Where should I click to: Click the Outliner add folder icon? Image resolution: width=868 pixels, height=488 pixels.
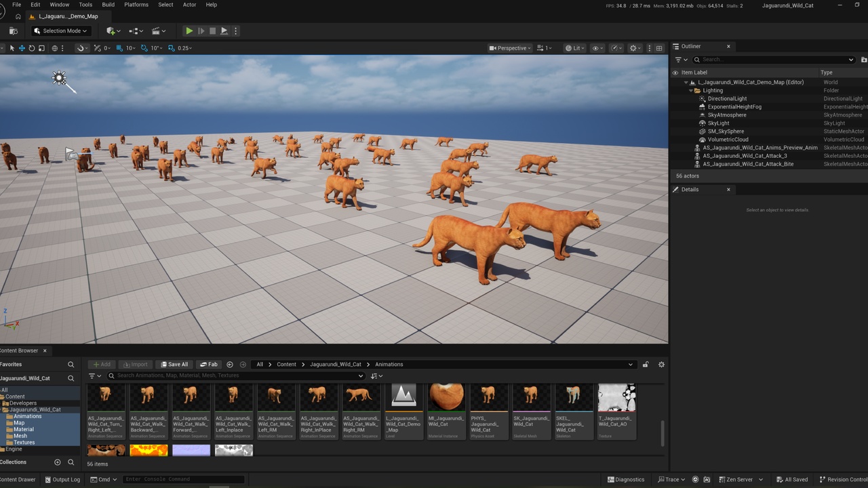(863, 60)
